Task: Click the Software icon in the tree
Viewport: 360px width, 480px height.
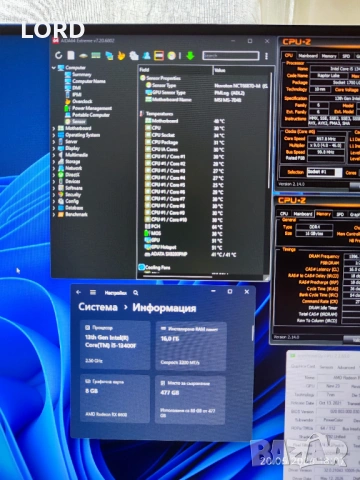Action: point(61,188)
